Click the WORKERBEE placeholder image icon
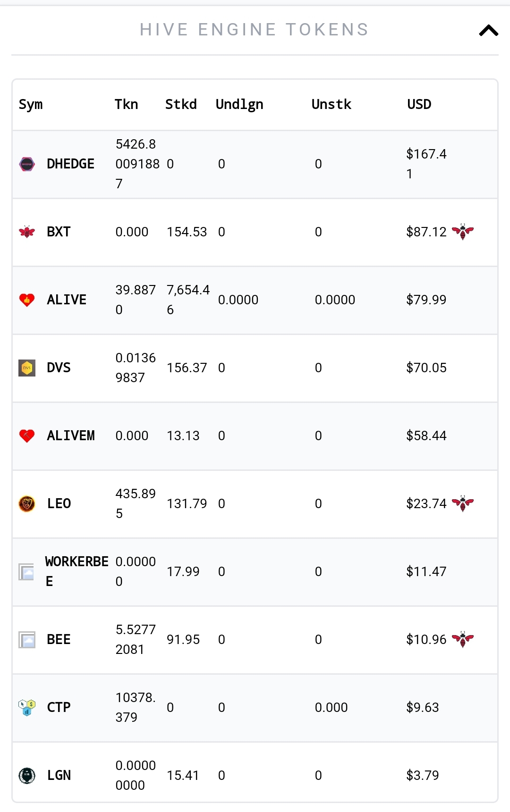 click(x=26, y=572)
